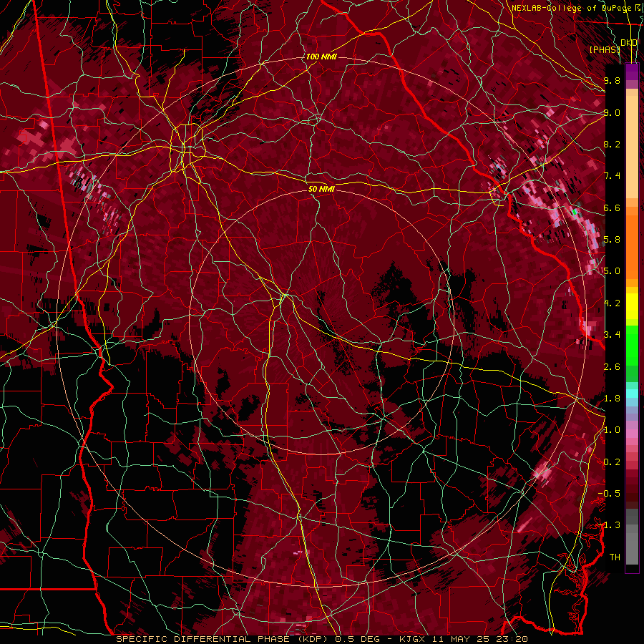This screenshot has height=644, width=644.
Task: Click the 9.0 value on the color scale
Action: tap(612, 112)
